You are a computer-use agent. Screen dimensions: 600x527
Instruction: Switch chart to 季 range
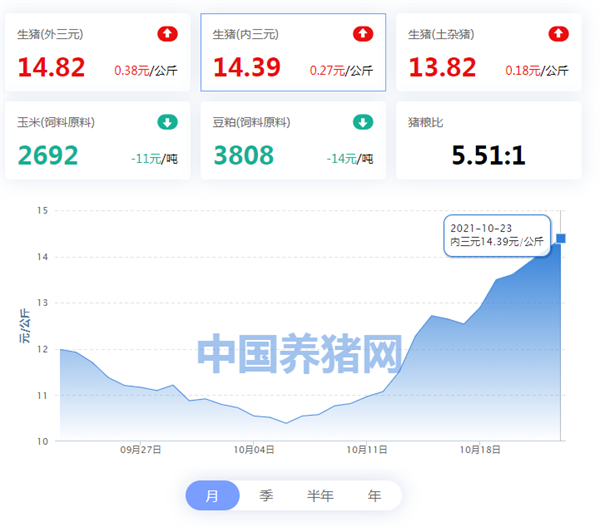tap(266, 495)
